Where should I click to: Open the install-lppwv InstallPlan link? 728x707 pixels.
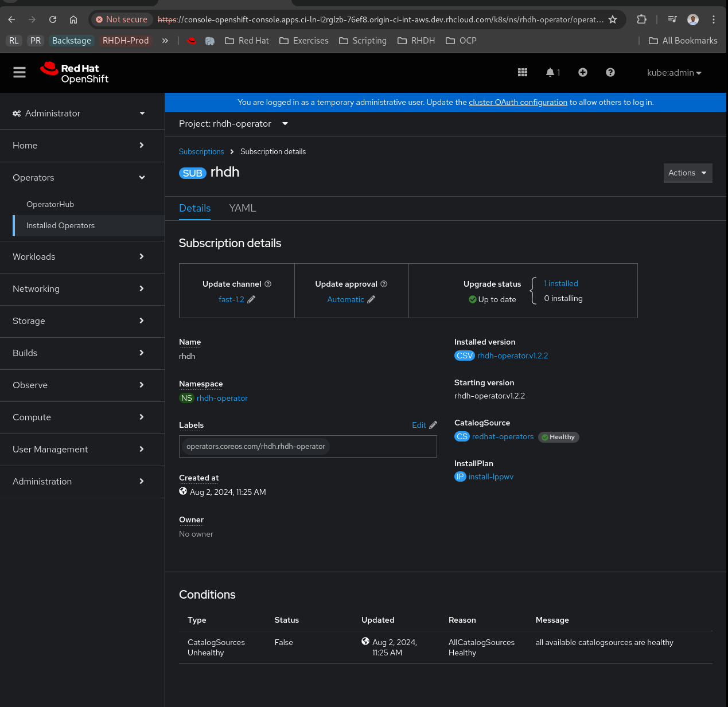pyautogui.click(x=490, y=476)
